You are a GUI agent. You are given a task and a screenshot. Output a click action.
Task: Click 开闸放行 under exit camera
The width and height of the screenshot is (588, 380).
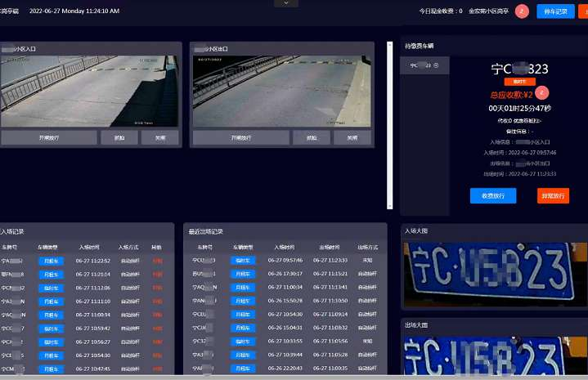coord(242,138)
